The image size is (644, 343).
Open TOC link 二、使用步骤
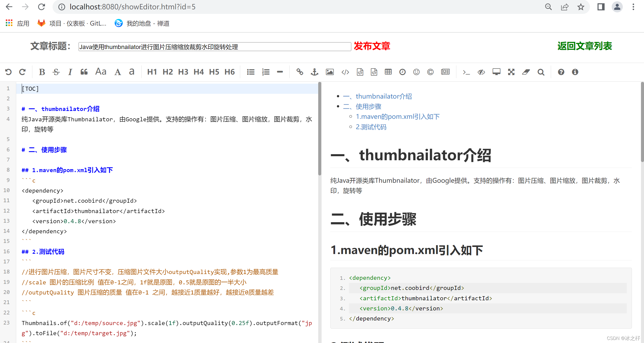click(x=362, y=107)
